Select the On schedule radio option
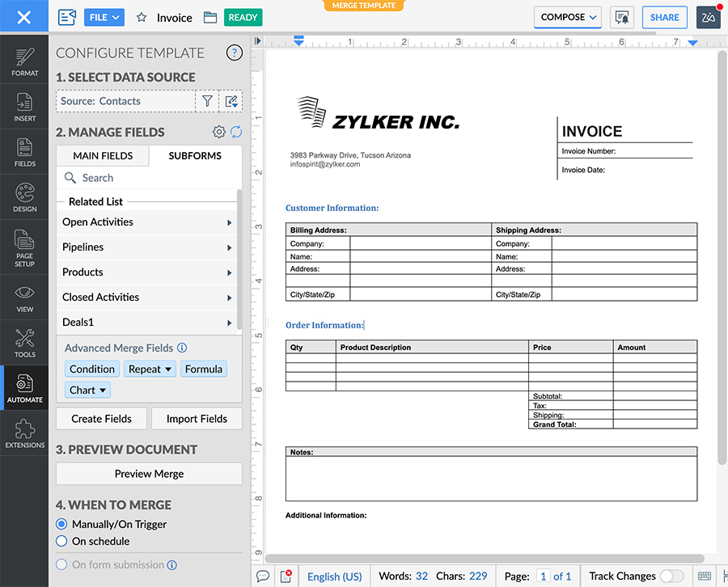 [x=61, y=541]
